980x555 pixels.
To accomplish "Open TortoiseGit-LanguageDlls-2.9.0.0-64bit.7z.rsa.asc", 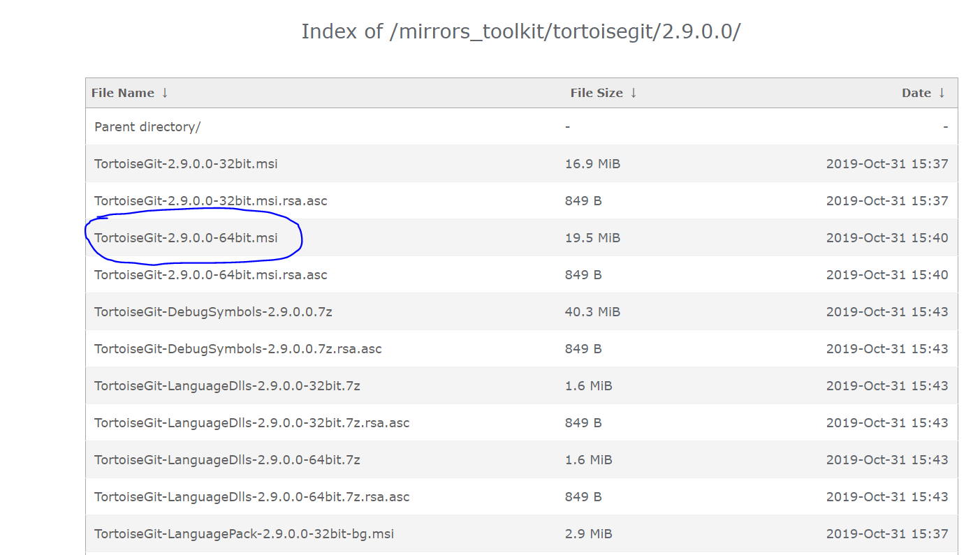I will click(252, 497).
